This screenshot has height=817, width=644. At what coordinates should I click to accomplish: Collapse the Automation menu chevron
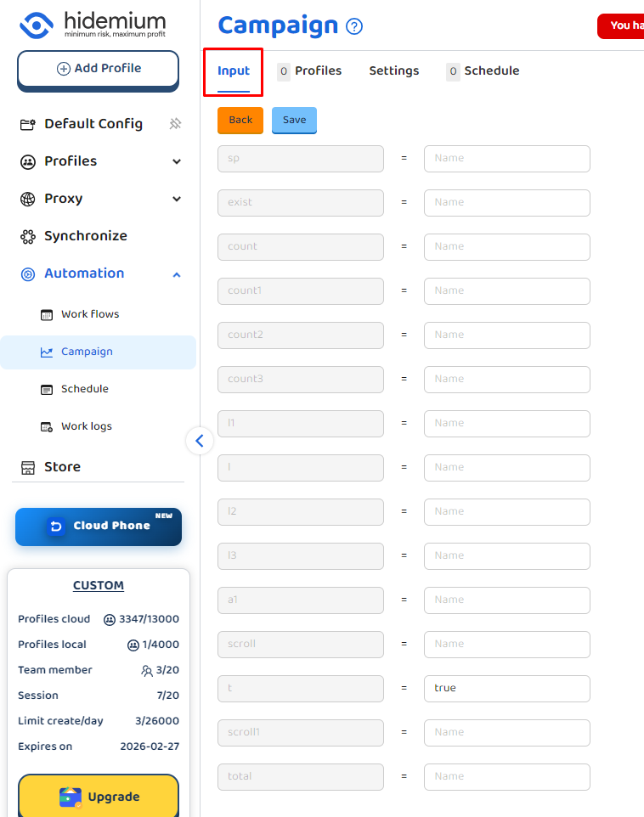tap(177, 273)
